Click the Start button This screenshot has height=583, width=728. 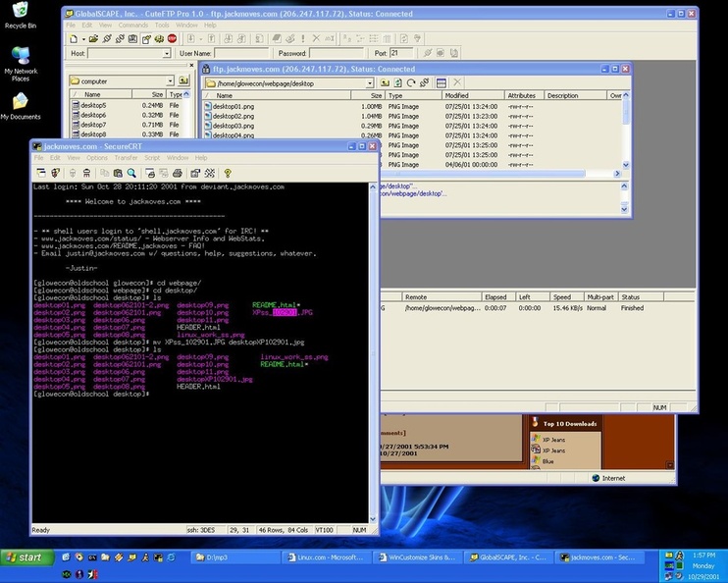pyautogui.click(x=26, y=557)
